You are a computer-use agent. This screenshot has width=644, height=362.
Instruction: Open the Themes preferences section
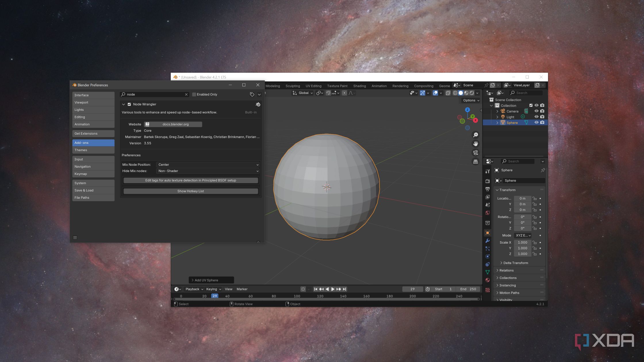pos(93,150)
